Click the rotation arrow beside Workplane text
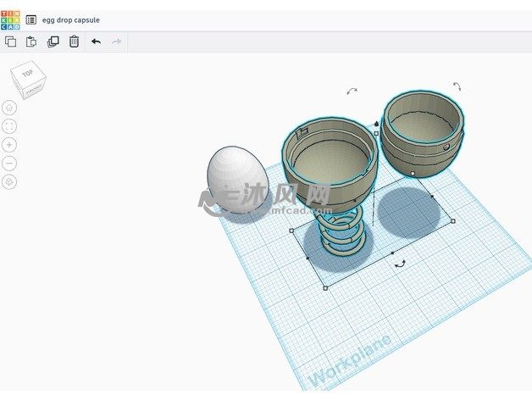Screen dimensions: 532x400 tap(399, 264)
